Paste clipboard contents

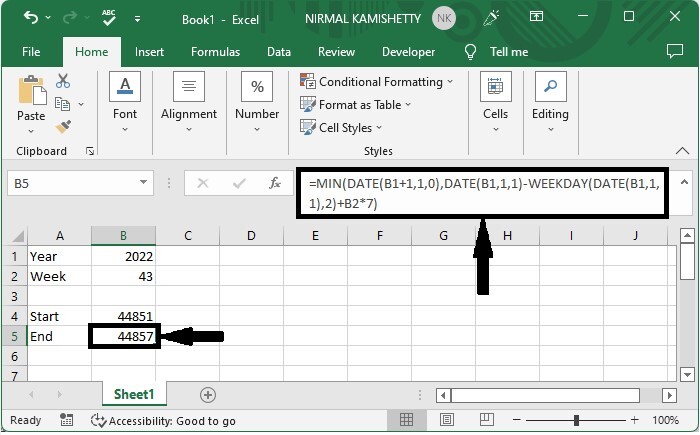click(31, 90)
